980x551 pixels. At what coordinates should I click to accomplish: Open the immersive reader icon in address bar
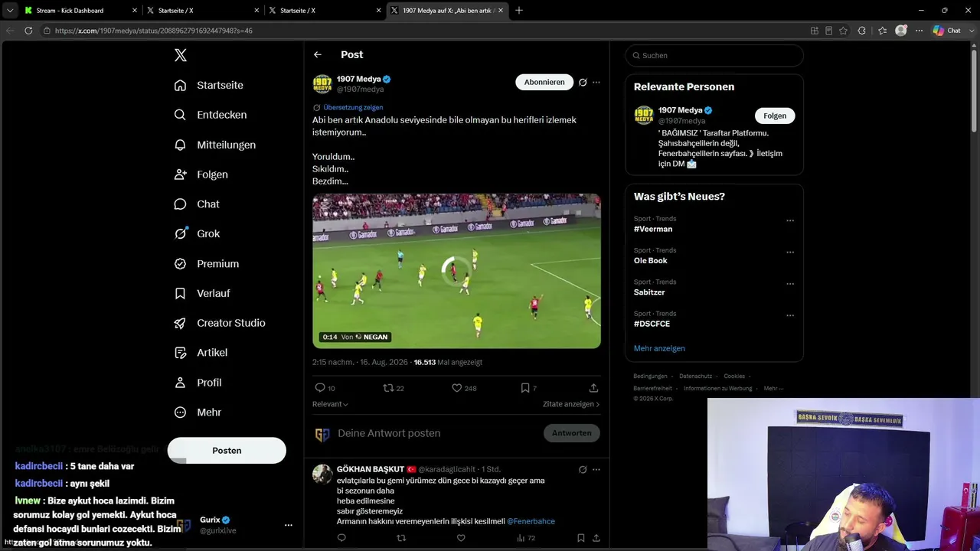tap(828, 31)
